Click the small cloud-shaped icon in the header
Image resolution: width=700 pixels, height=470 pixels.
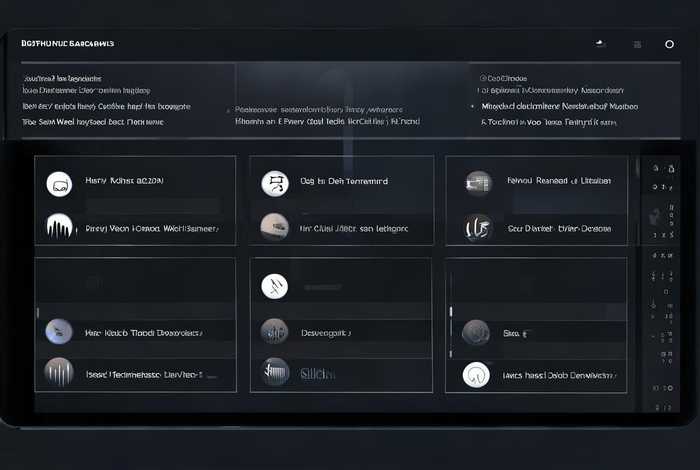coord(601,44)
